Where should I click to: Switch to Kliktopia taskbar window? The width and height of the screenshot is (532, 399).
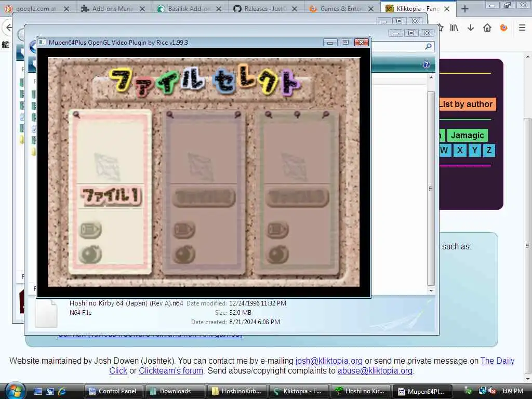298,391
